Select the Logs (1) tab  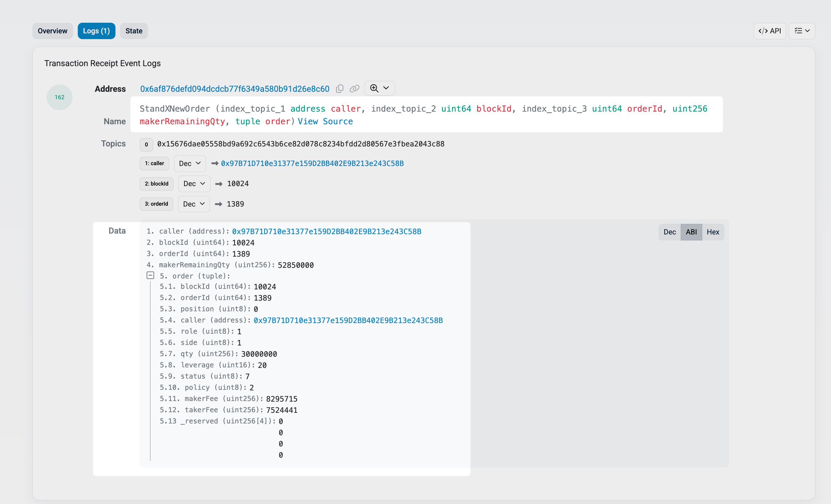pyautogui.click(x=96, y=31)
